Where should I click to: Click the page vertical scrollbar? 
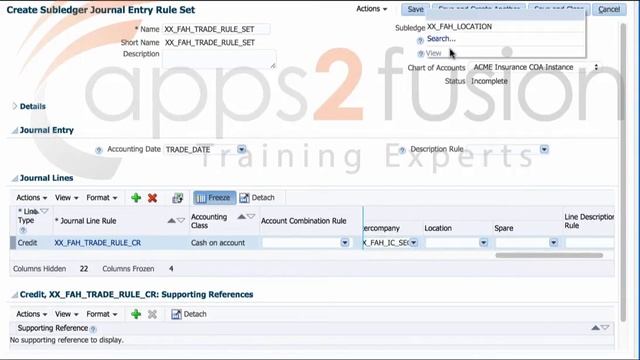tap(623, 171)
